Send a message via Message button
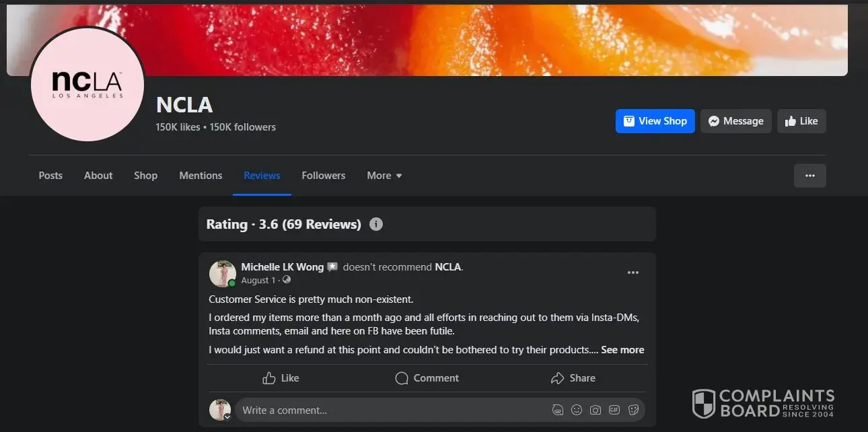 click(x=735, y=121)
